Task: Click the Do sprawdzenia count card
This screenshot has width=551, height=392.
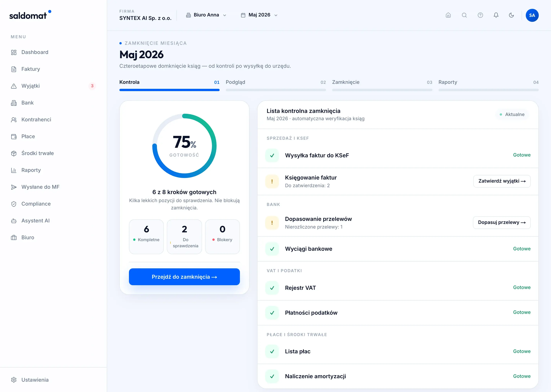Action: click(x=184, y=237)
